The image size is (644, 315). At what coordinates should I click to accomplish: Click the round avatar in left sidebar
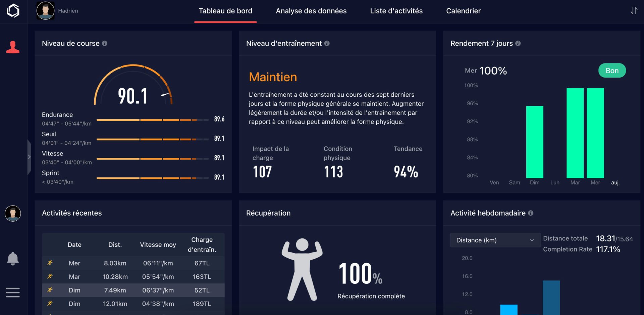[13, 214]
